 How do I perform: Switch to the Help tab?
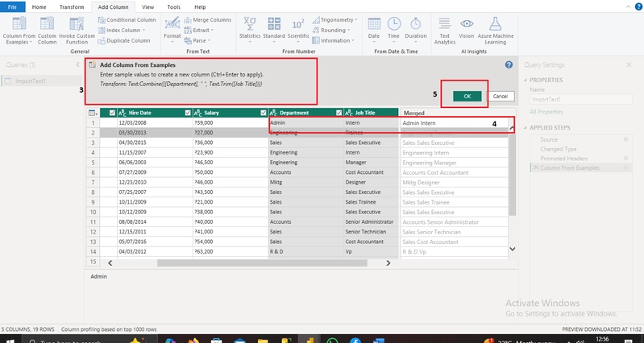click(200, 7)
